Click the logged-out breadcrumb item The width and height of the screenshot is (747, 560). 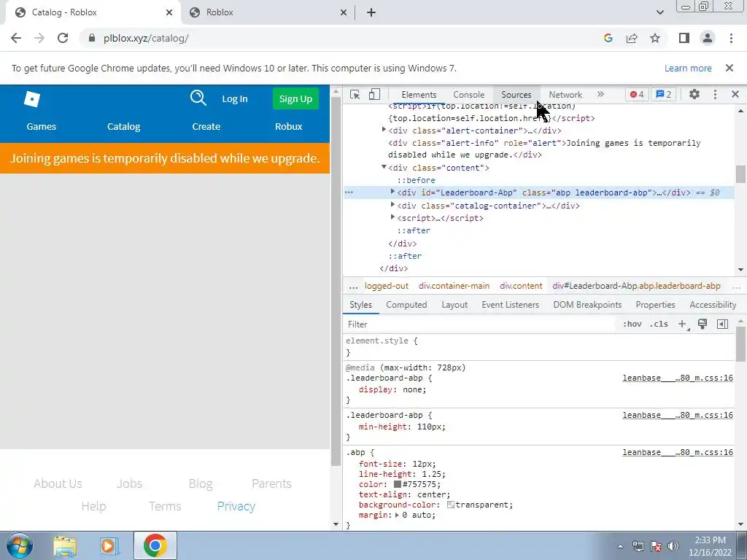[x=387, y=286]
